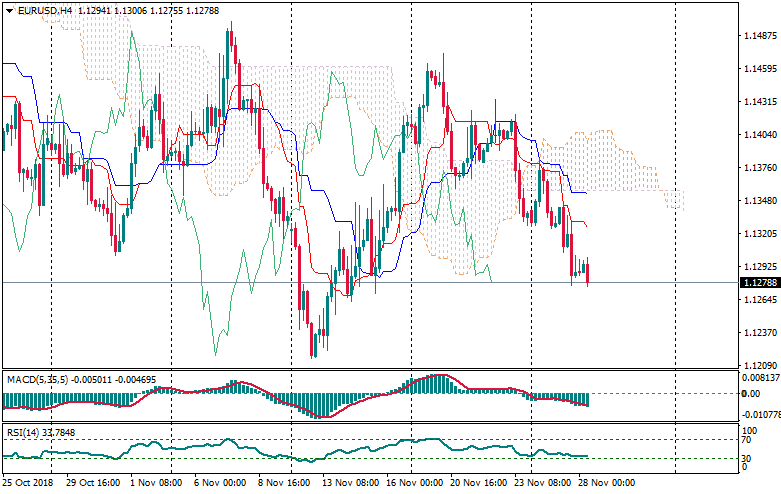Screen dimensions: 781x494
Task: Click the 1.13205 price axis label
Action: pyautogui.click(x=761, y=234)
